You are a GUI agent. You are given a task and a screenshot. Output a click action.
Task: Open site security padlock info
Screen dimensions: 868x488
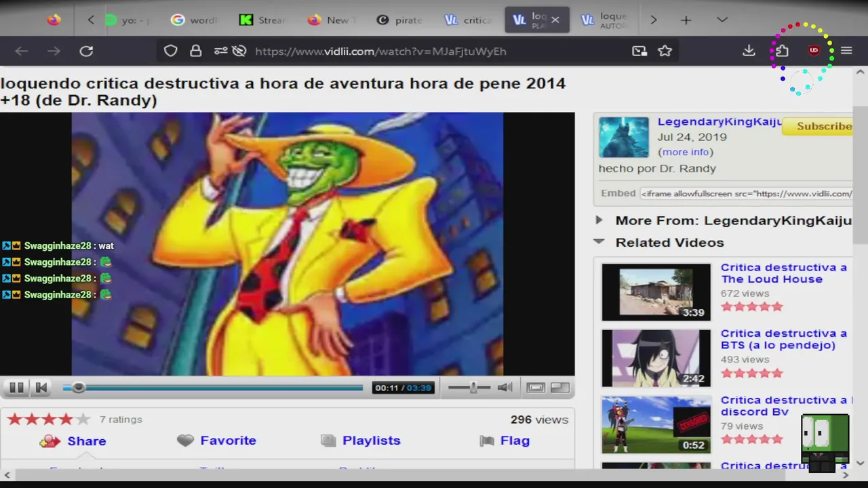(196, 51)
